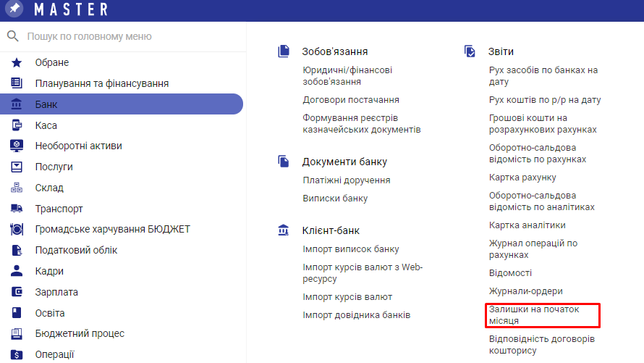
Task: Click the Каса icon in sidebar
Action: pos(17,125)
